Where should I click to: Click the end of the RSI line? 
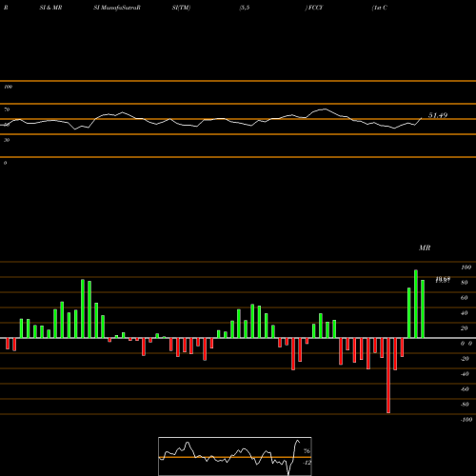click(x=422, y=118)
